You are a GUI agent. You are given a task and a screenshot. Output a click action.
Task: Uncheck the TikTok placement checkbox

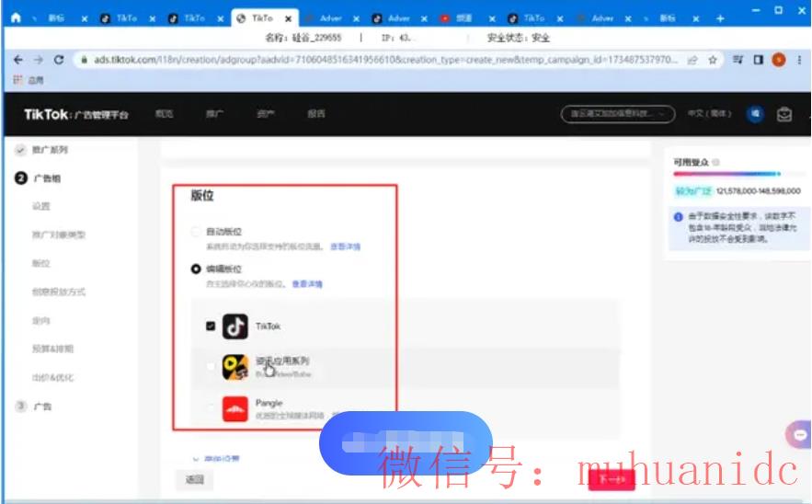tap(211, 326)
